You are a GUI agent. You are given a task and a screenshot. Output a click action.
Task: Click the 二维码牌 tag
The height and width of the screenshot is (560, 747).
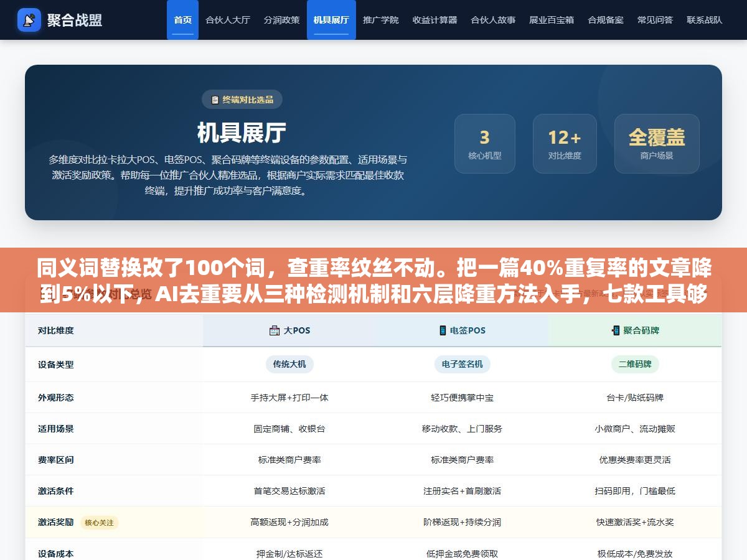pyautogui.click(x=635, y=364)
